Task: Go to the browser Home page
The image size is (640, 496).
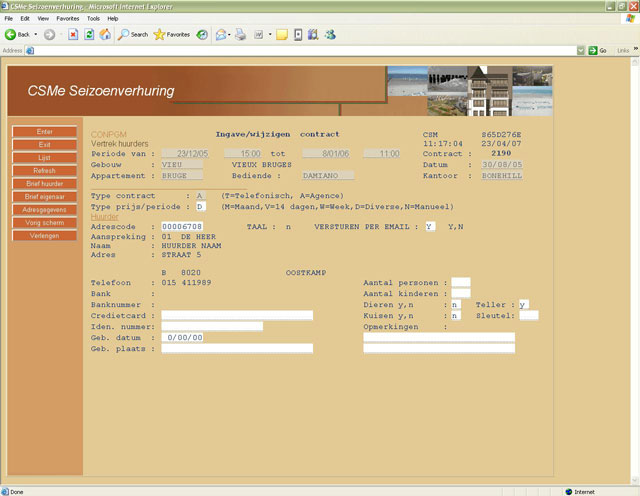Action: tap(105, 34)
